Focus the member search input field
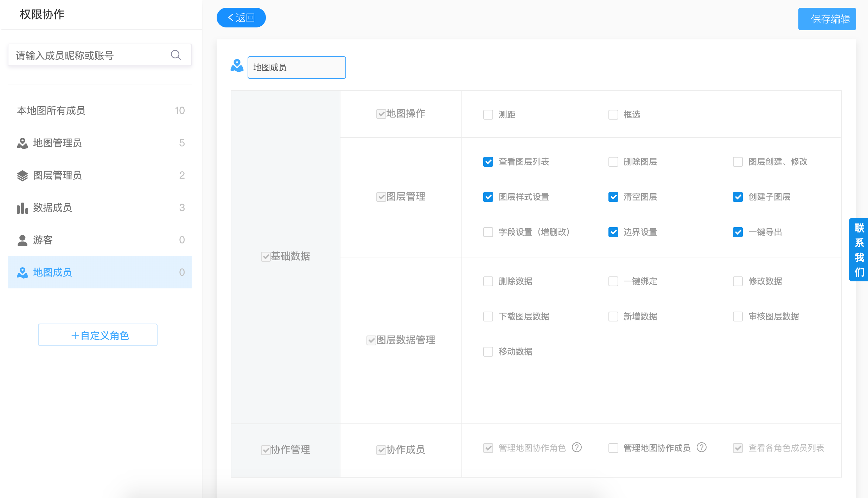Viewport: 868px width, 498px height. point(100,55)
